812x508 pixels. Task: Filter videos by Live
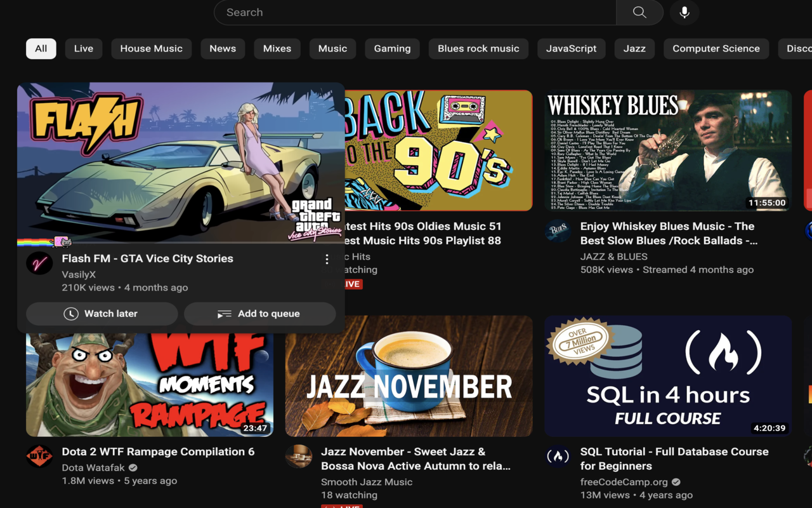(x=84, y=49)
